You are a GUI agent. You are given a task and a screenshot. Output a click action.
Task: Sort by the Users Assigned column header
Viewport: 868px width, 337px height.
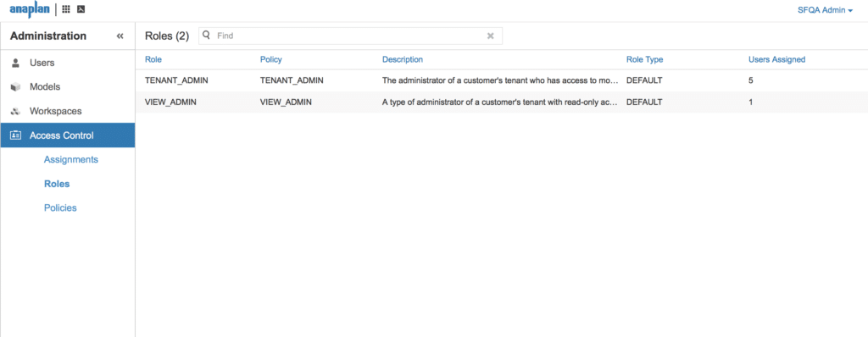click(776, 59)
